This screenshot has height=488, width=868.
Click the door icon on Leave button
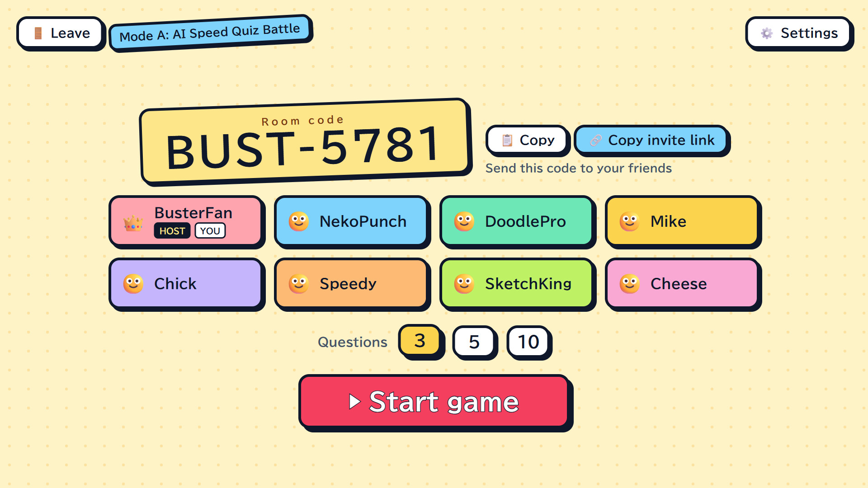38,33
